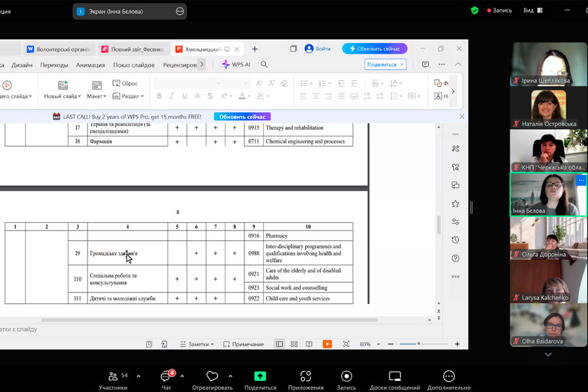
Task: Switch to slide sorter grid view
Action: pos(294,344)
